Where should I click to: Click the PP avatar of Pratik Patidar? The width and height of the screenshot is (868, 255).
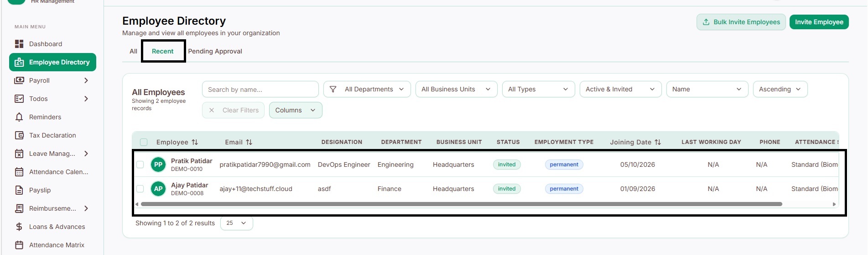(x=158, y=165)
